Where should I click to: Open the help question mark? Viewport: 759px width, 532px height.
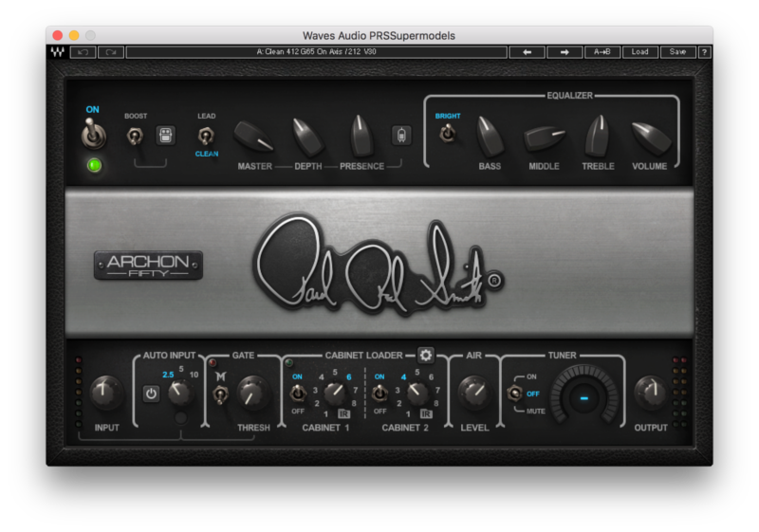tap(705, 52)
